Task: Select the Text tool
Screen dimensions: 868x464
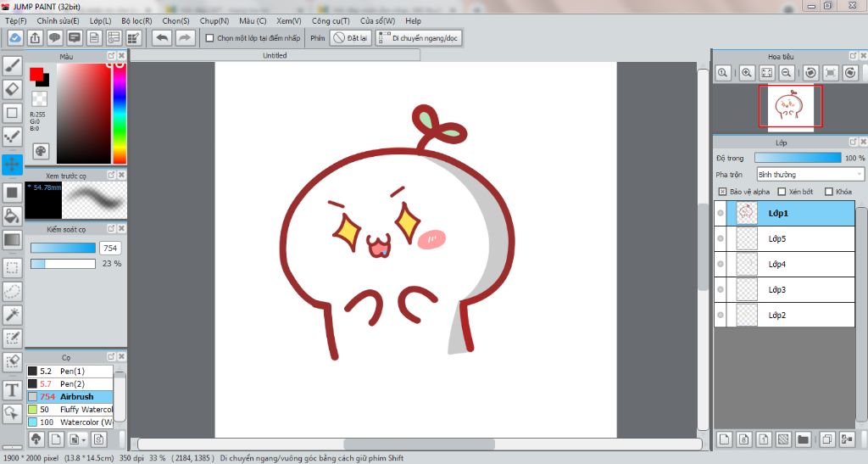Action: [x=12, y=390]
